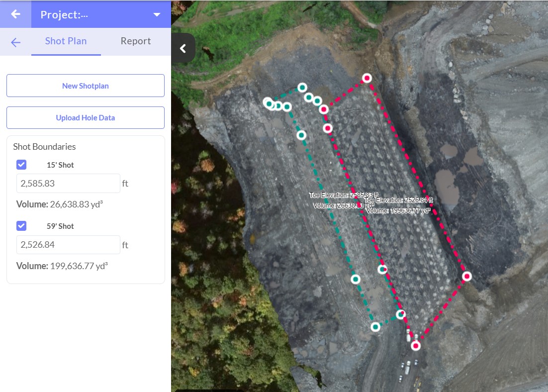The height and width of the screenshot is (392, 548).
Task: Click the 15' Shot boundary label
Action: tap(60, 165)
